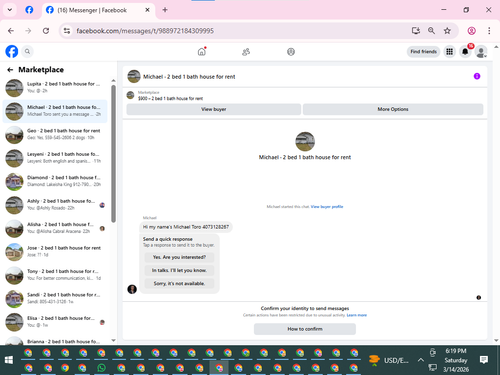This screenshot has width=500, height=375.
Task: Select the Michael conversation in the list
Action: (55, 111)
